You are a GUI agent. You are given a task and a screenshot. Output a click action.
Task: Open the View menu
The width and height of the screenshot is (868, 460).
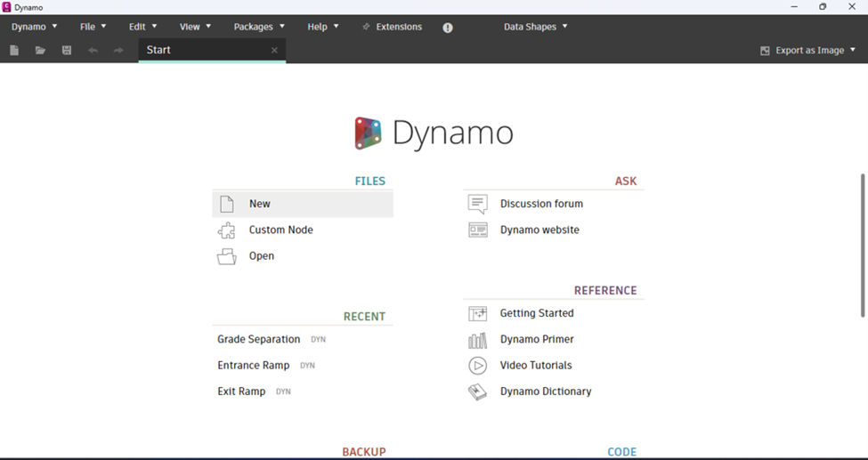(195, 27)
